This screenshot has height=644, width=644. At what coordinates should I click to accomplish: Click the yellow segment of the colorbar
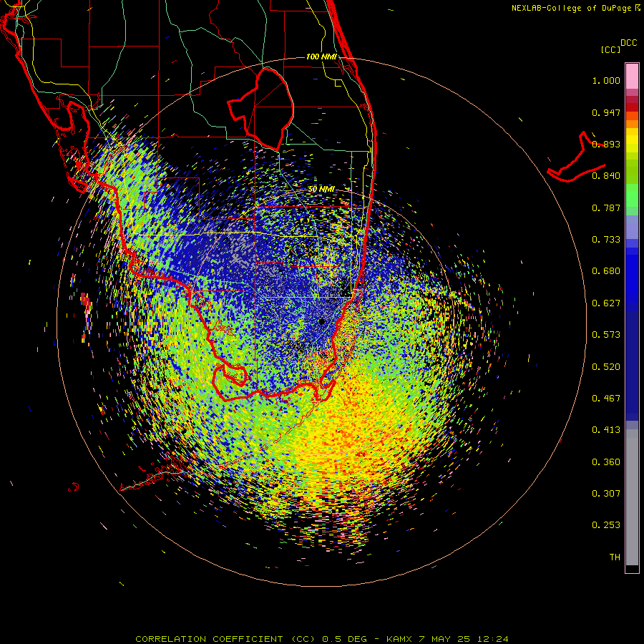(632, 140)
